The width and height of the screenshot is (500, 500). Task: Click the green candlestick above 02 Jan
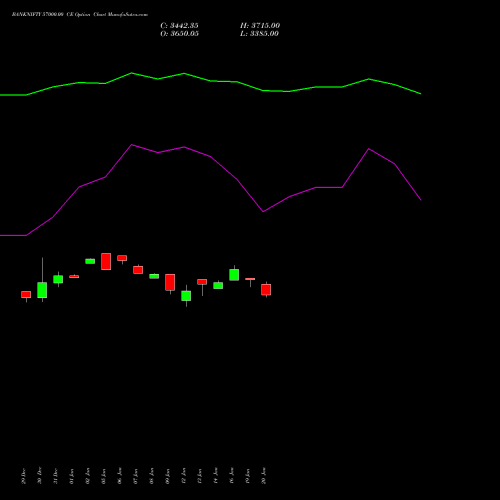coord(90,261)
